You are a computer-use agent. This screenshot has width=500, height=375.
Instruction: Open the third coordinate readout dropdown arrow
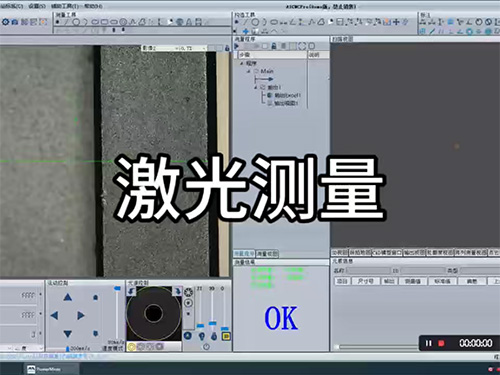coord(41,333)
